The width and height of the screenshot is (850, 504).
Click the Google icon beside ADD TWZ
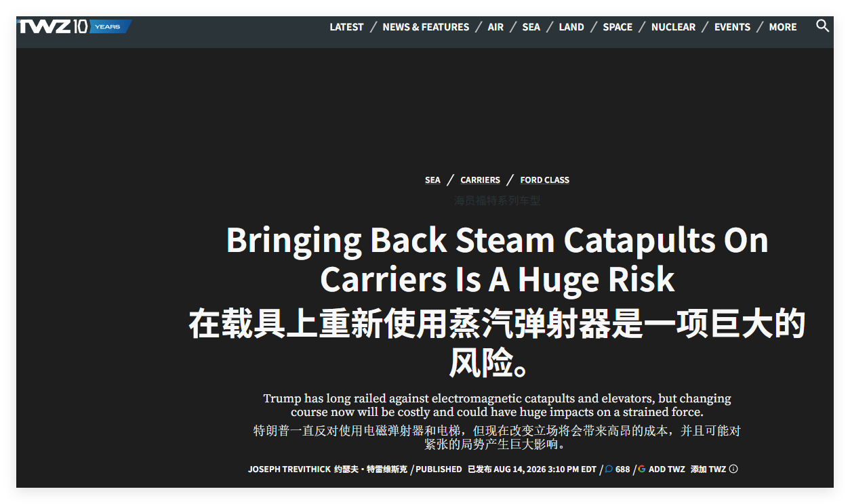click(642, 469)
